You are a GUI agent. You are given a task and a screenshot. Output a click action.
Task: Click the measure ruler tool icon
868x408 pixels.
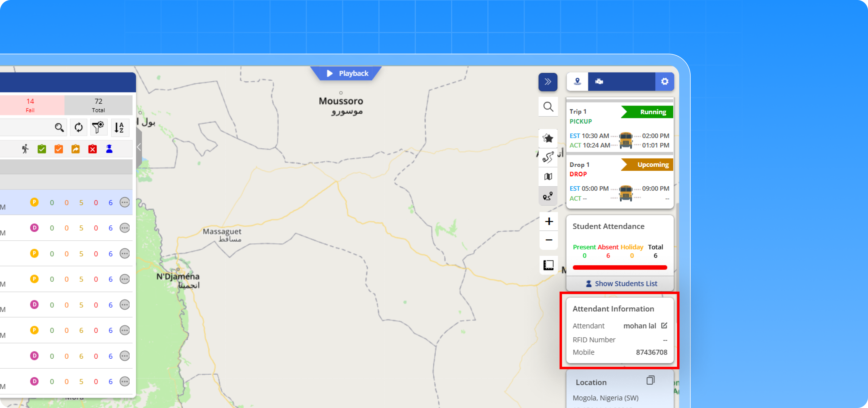(548, 265)
